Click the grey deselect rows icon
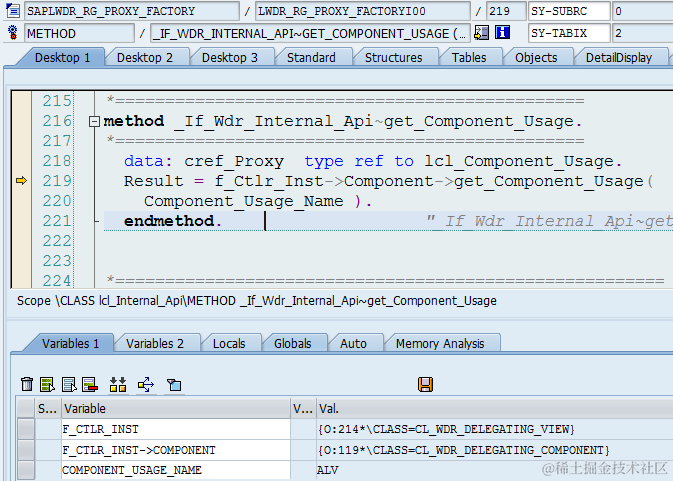This screenshot has height=481, width=673. (69, 384)
